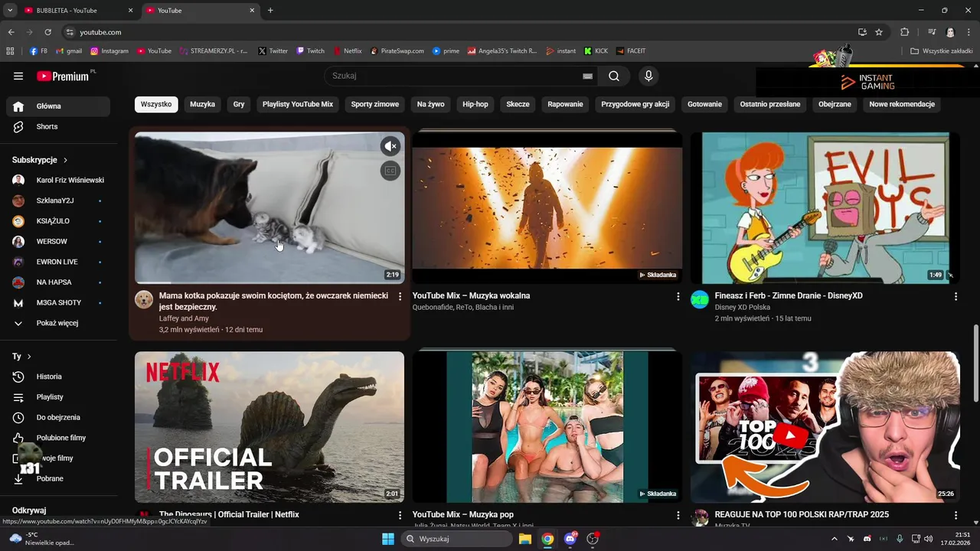Open a new Chrome tab
980x551 pixels.
point(270,11)
